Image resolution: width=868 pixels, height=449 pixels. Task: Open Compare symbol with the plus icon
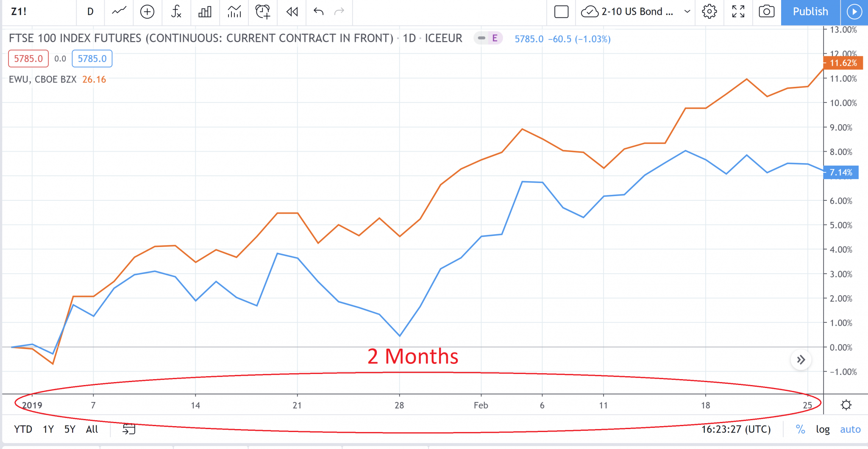coord(147,12)
